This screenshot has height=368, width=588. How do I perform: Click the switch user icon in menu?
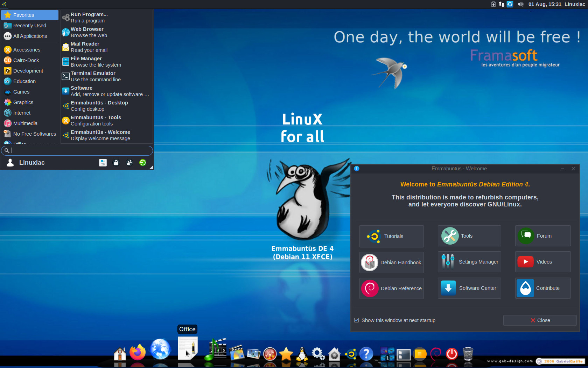(x=129, y=163)
